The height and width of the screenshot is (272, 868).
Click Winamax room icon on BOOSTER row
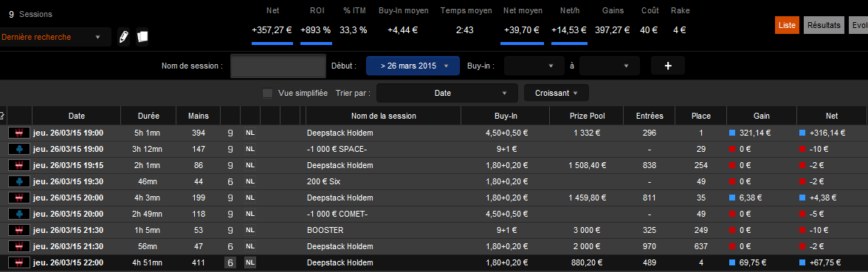pyautogui.click(x=18, y=230)
